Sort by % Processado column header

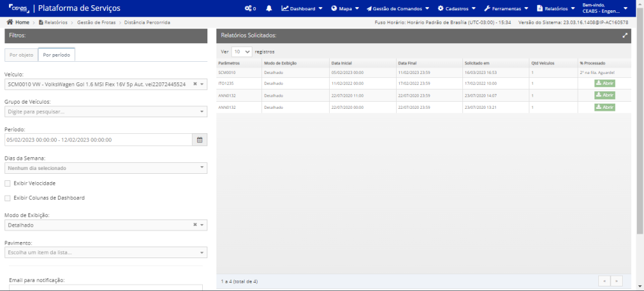tap(604, 63)
